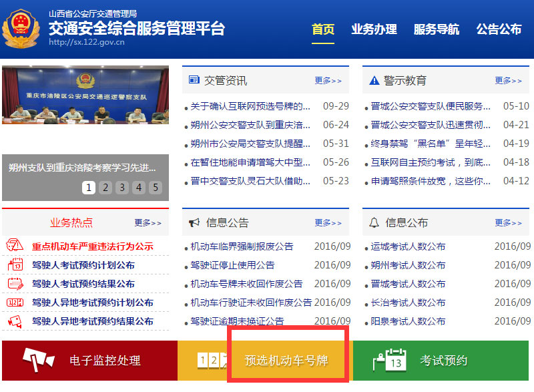Viewport: 534px width, 392px height.
Task: Open the 业务办理 menu
Action: click(374, 29)
